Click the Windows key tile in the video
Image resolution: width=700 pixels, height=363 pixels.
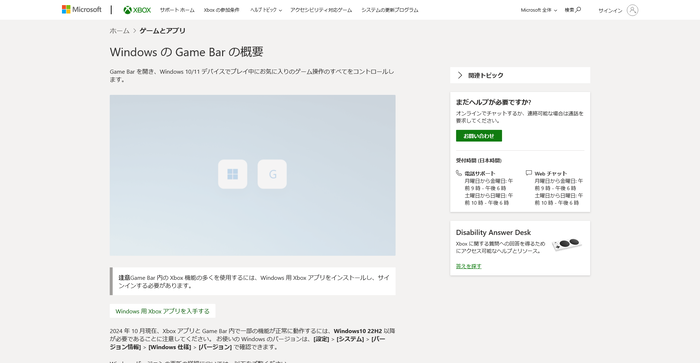233,174
